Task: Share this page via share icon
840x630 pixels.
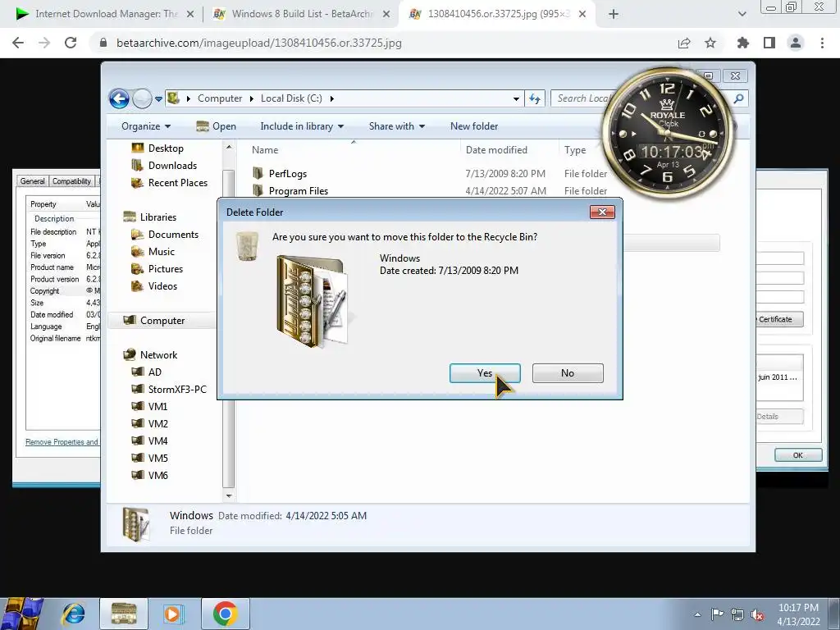Action: coord(684,43)
